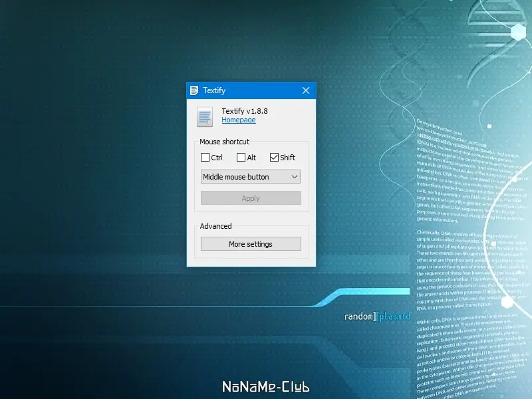Click the Advanced group label

(x=215, y=226)
